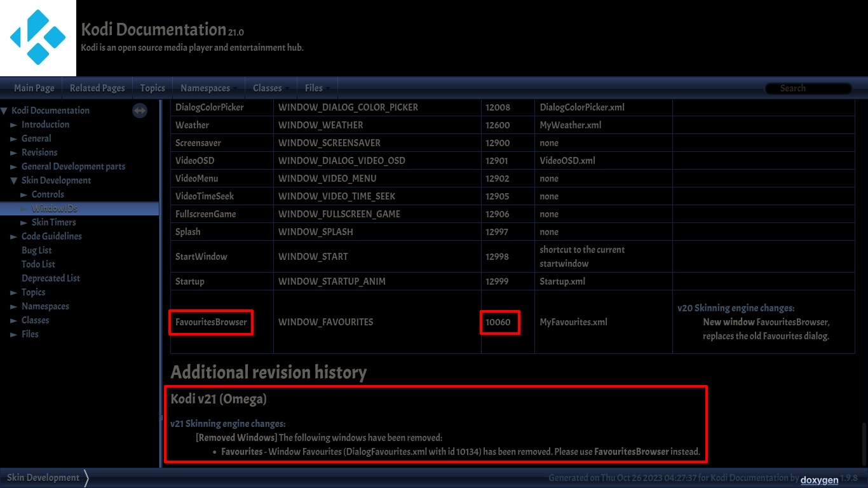Click the Kodi Documentation title
868x488 pixels.
(153, 29)
